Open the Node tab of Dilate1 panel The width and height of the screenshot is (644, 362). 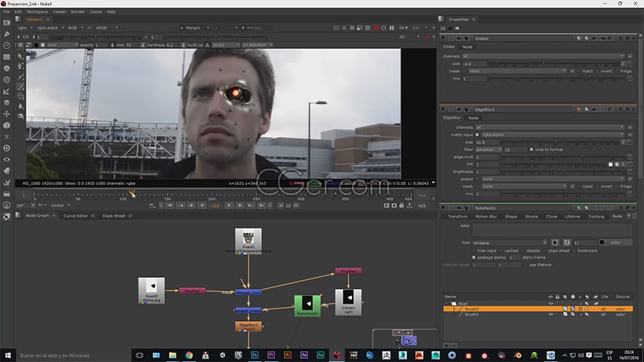pos(468,47)
